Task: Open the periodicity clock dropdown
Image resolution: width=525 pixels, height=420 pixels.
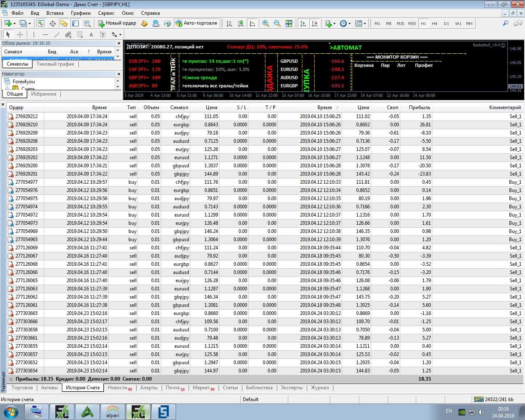Action: coord(345,23)
